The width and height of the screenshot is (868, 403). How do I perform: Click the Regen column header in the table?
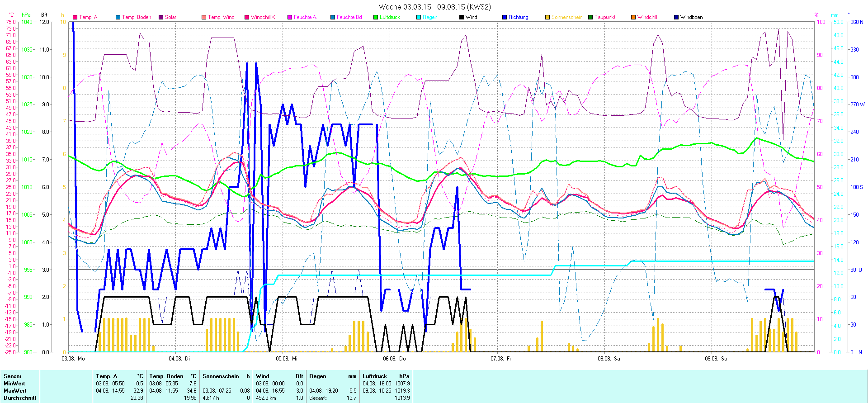coord(317,376)
